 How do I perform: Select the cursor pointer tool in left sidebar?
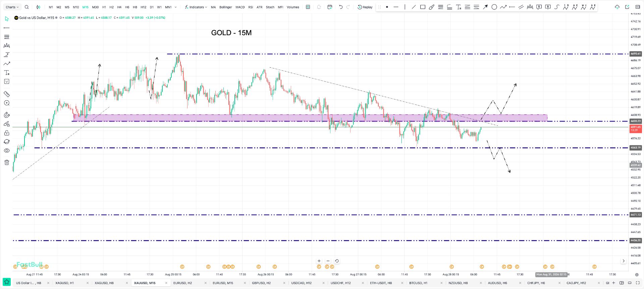tap(7, 19)
